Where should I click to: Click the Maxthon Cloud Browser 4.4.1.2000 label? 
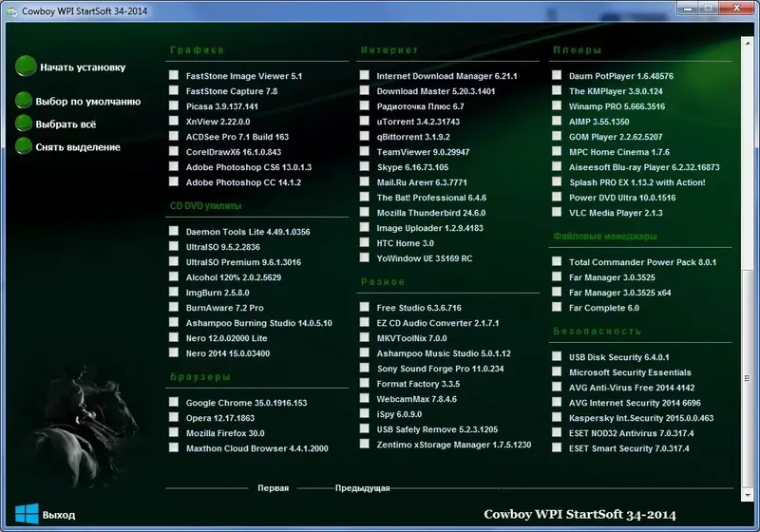(x=257, y=448)
